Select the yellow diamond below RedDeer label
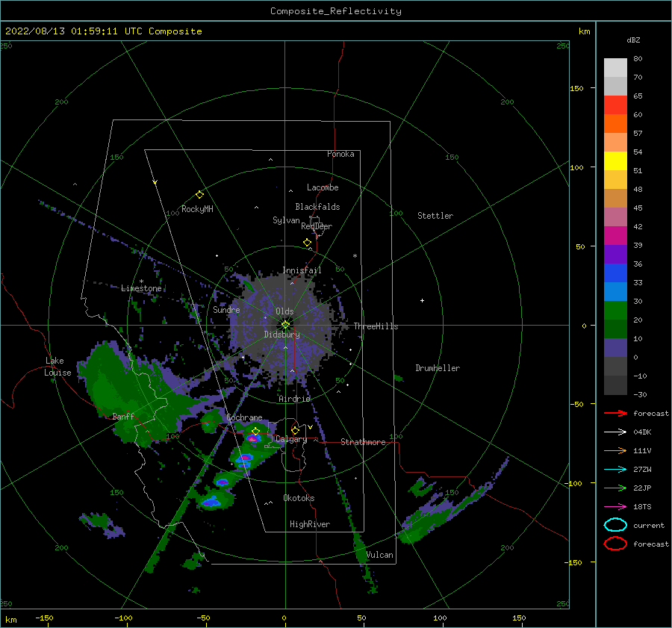 click(308, 243)
